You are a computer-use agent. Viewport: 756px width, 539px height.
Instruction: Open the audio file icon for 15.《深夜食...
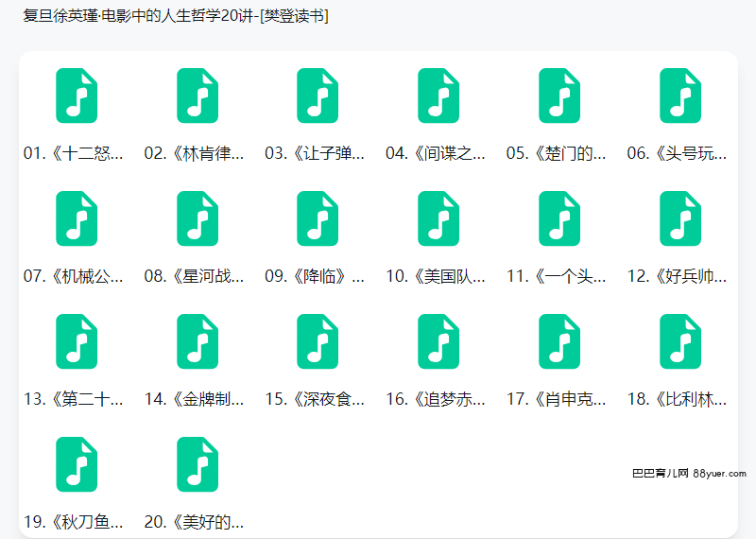[x=318, y=341]
